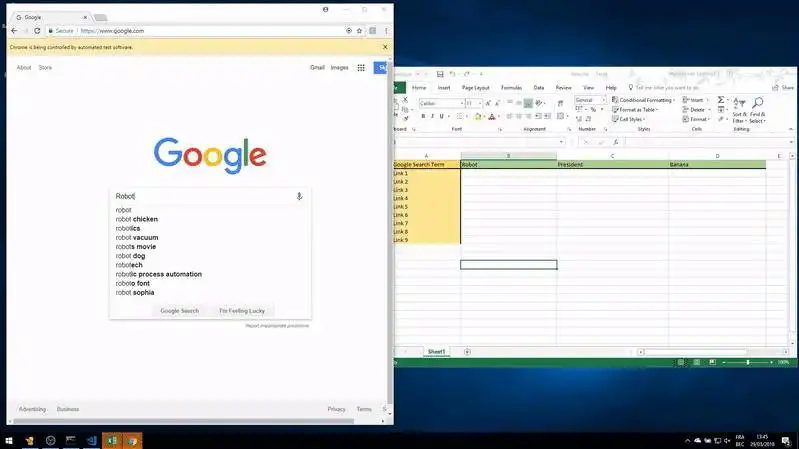The image size is (799, 449).
Task: Redo the action in Excel
Action: 467,74
